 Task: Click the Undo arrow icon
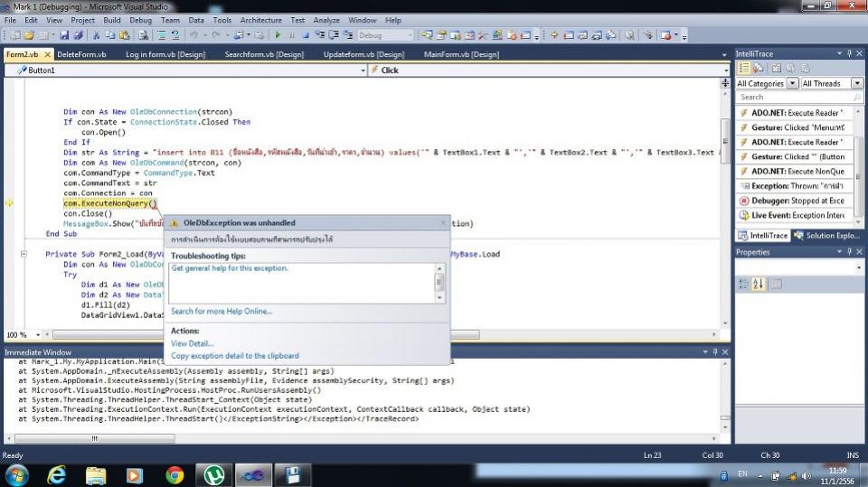[193, 35]
